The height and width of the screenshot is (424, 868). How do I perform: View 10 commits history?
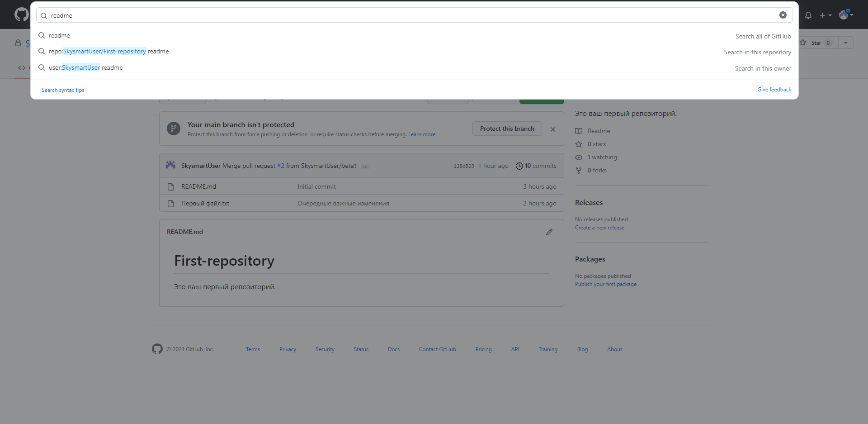tap(536, 166)
